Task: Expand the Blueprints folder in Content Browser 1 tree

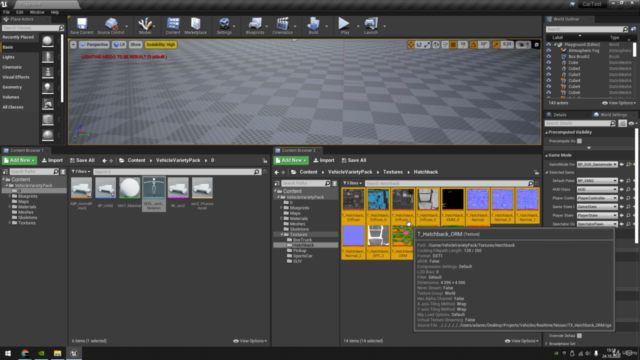Action: (x=10, y=196)
